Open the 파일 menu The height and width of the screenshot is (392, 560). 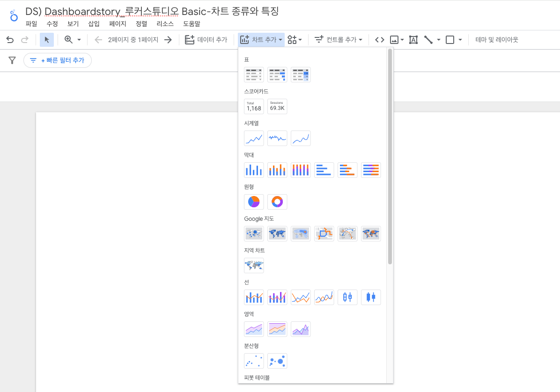(x=31, y=24)
